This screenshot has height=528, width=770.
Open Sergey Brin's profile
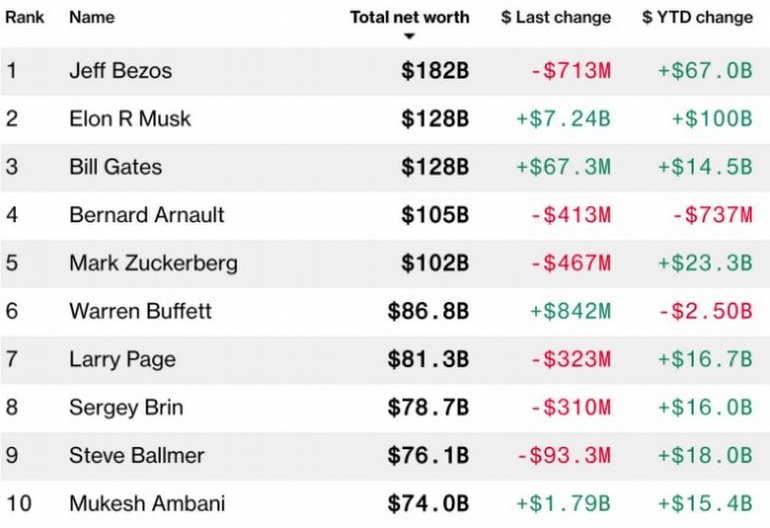[126, 407]
